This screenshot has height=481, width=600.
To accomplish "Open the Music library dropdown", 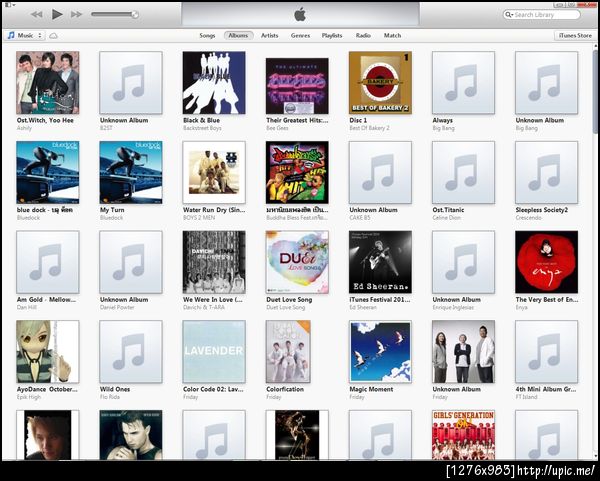I will point(26,36).
